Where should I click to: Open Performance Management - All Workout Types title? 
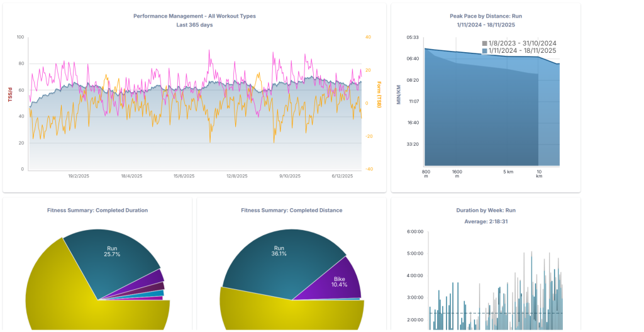194,16
